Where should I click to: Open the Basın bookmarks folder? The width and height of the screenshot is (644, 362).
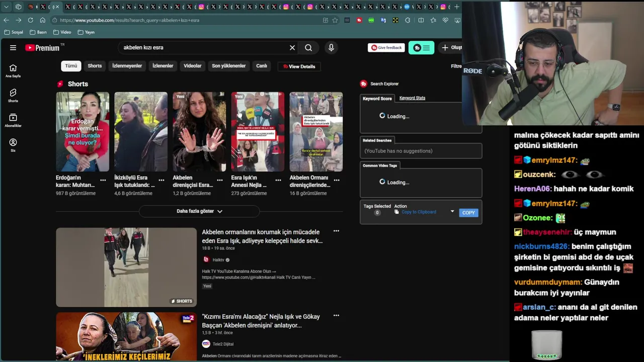tap(38, 32)
